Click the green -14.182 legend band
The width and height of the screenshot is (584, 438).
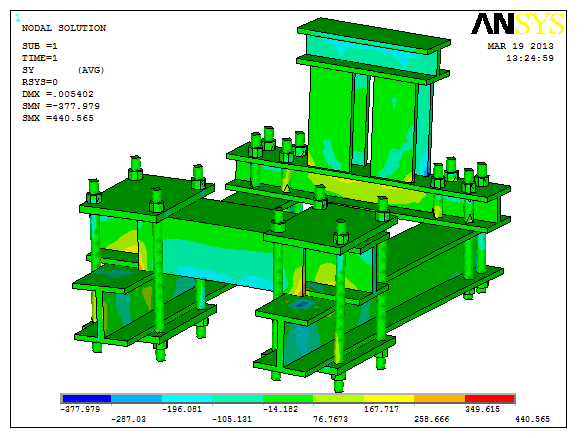[288, 399]
